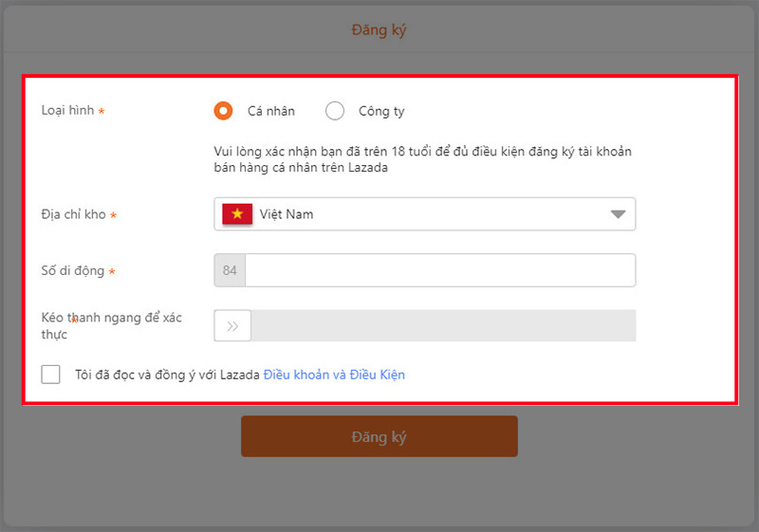The width and height of the screenshot is (759, 532).
Task: Click the orange Đăng ký button
Action: 379,436
